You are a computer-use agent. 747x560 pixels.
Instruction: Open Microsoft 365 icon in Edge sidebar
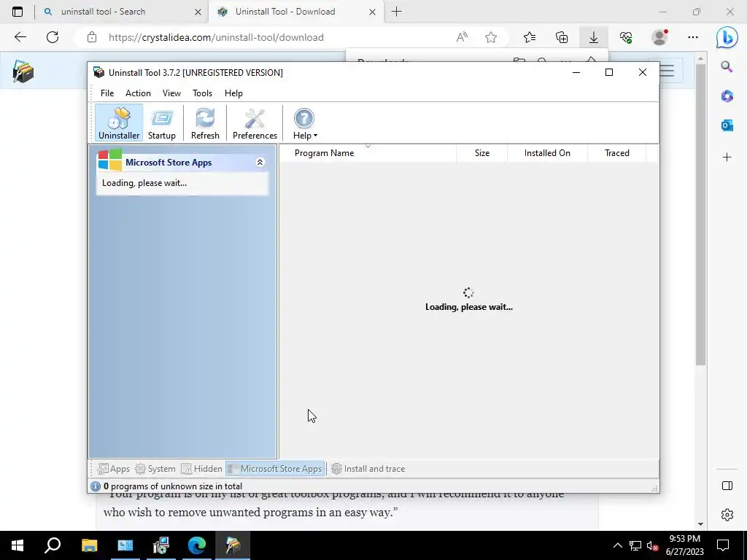pos(727,96)
